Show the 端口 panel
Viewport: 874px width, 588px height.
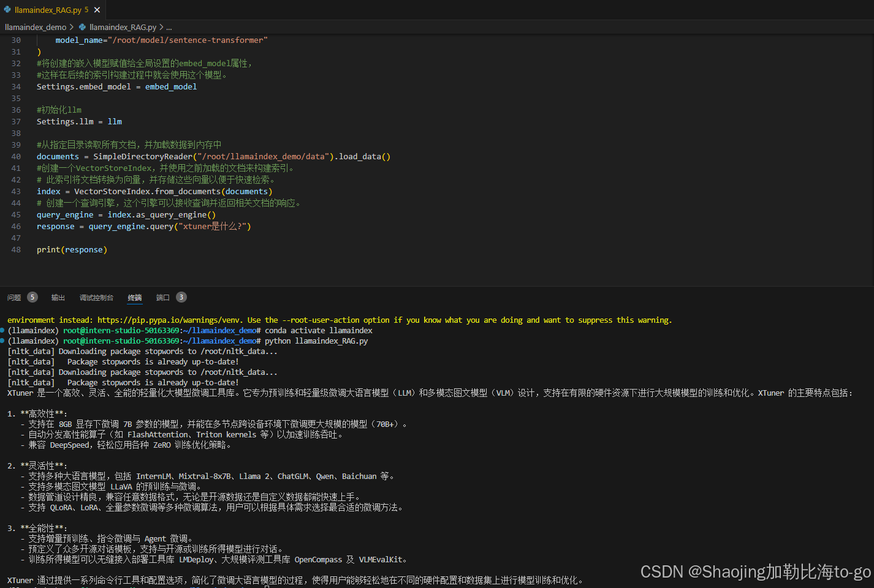(x=162, y=297)
